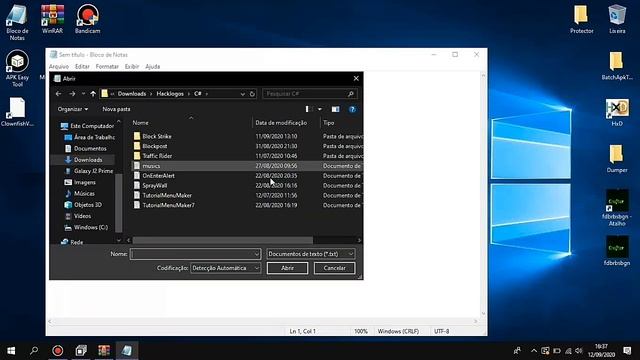This screenshot has height=360, width=640.
Task: Open the Nome filename dropdown arrow
Action: (x=256, y=254)
